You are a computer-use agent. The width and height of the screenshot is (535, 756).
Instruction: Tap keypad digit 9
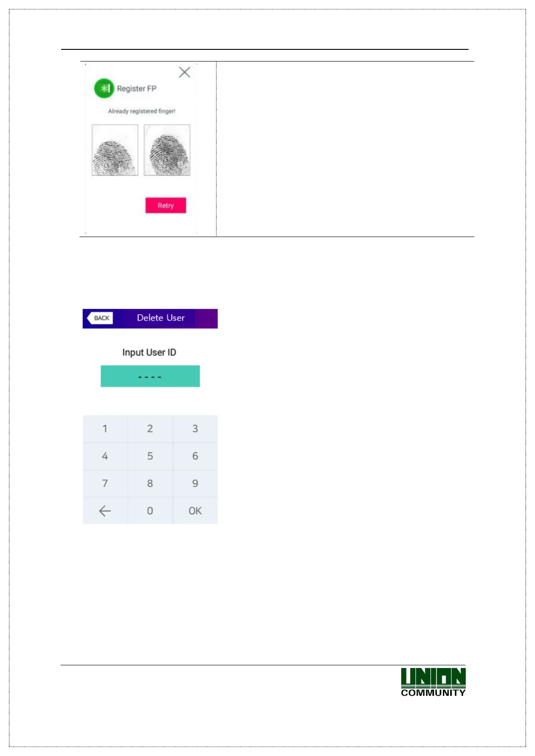pos(195,483)
